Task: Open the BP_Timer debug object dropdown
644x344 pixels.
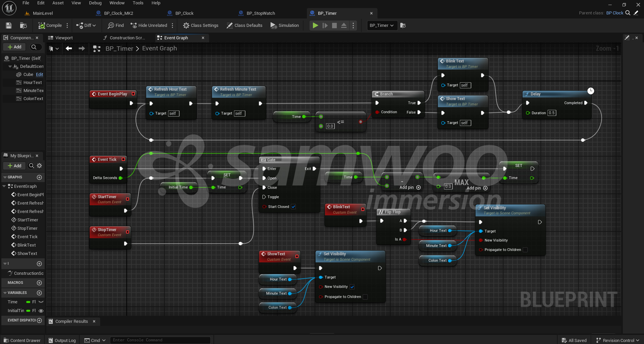Action: pyautogui.click(x=382, y=26)
